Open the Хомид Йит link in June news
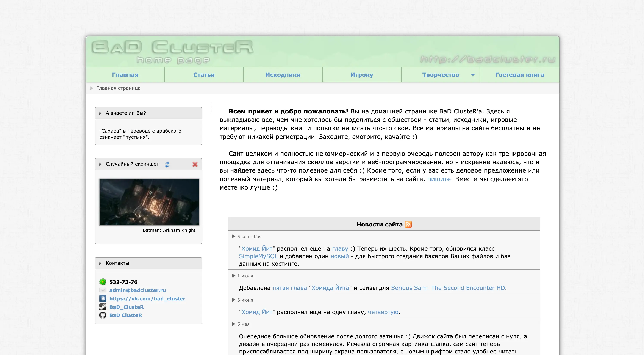This screenshot has height=355, width=644. pyautogui.click(x=257, y=312)
